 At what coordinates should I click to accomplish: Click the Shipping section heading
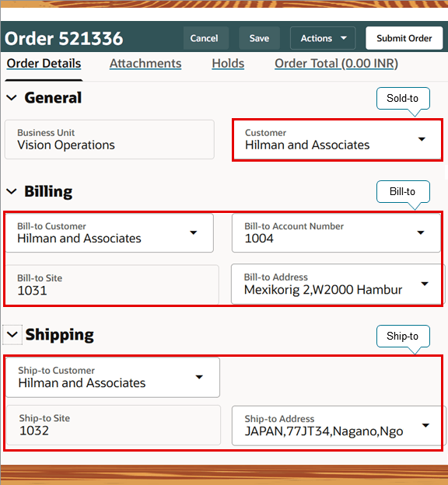click(59, 335)
